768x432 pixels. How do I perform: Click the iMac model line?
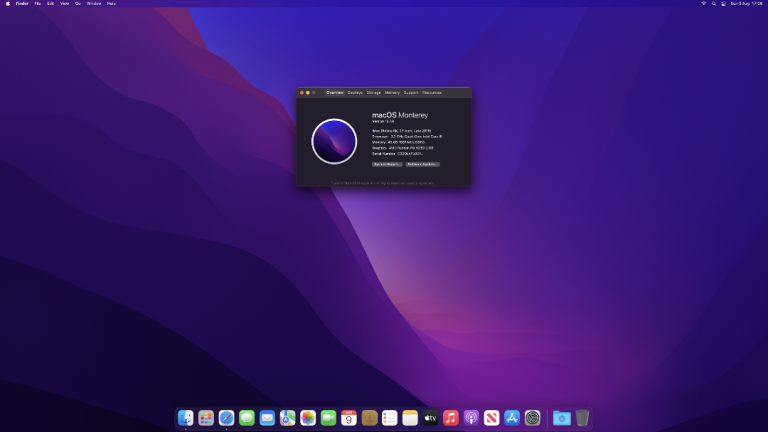(x=402, y=131)
